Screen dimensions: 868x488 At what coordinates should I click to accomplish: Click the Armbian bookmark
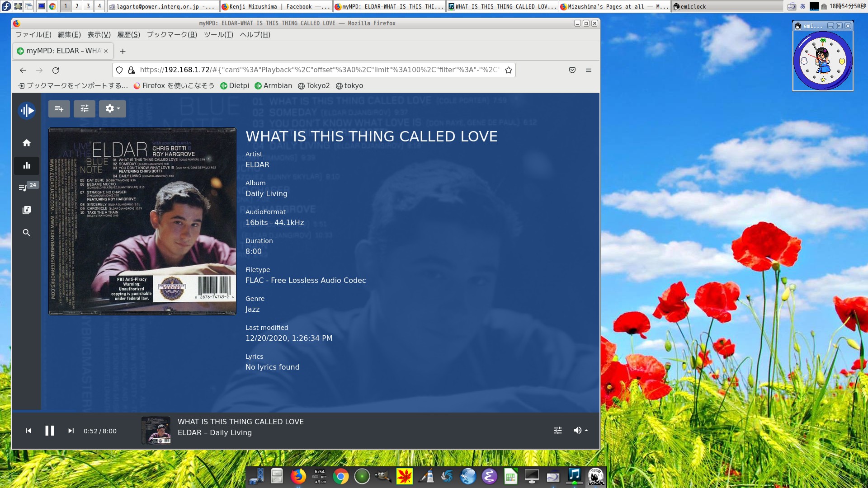(x=274, y=86)
